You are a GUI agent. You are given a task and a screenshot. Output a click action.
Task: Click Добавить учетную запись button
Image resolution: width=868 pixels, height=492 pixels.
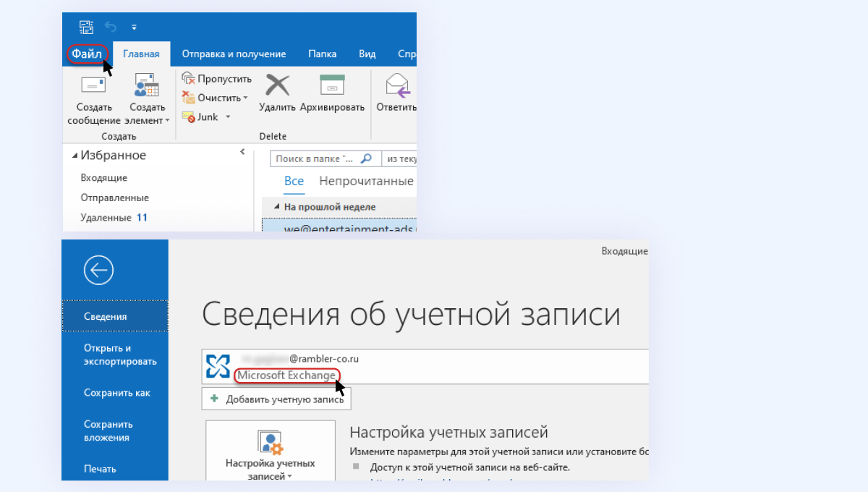coord(276,399)
